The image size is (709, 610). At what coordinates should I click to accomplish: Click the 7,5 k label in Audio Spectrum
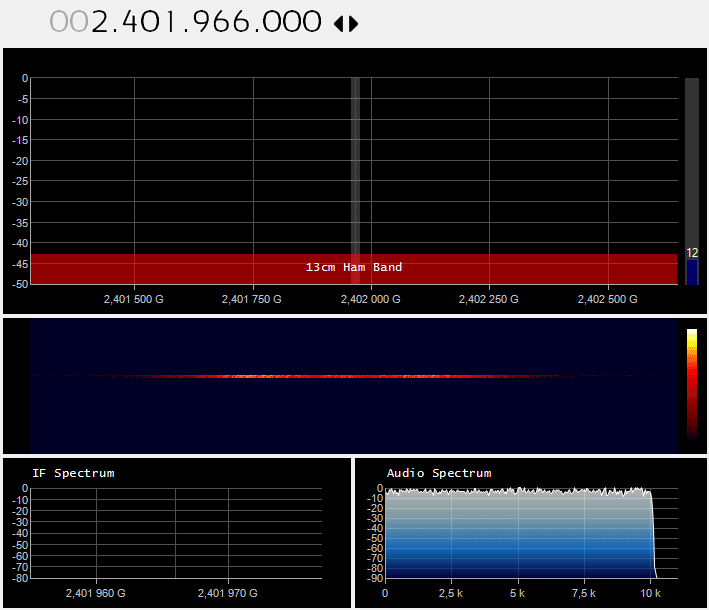pos(584,593)
